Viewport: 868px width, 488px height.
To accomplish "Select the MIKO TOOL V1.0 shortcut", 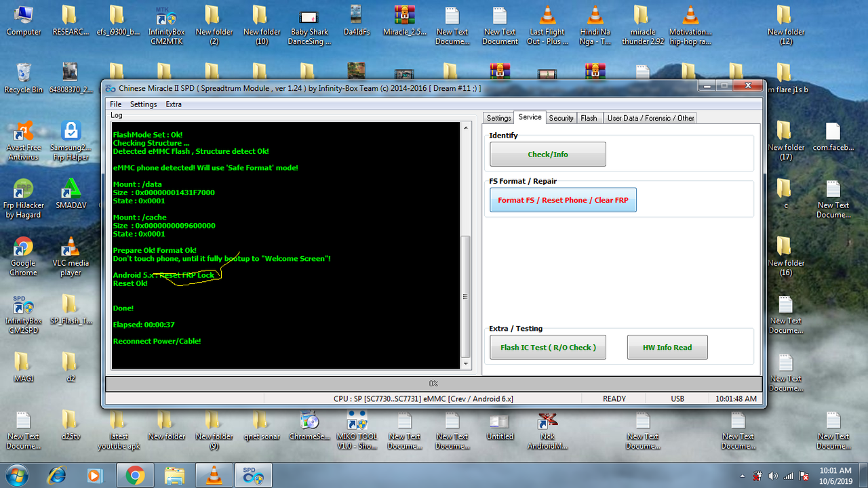I will (357, 430).
